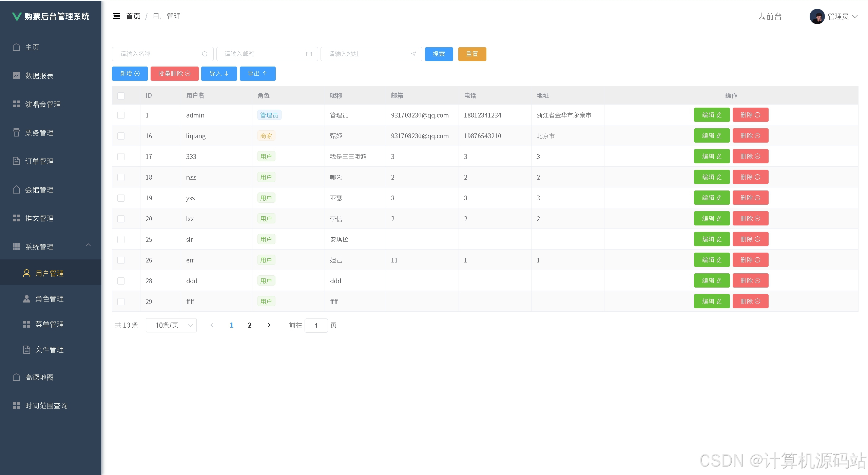Image resolution: width=868 pixels, height=475 pixels.
Task: Click the search magnifier icon in name field
Action: tap(205, 54)
